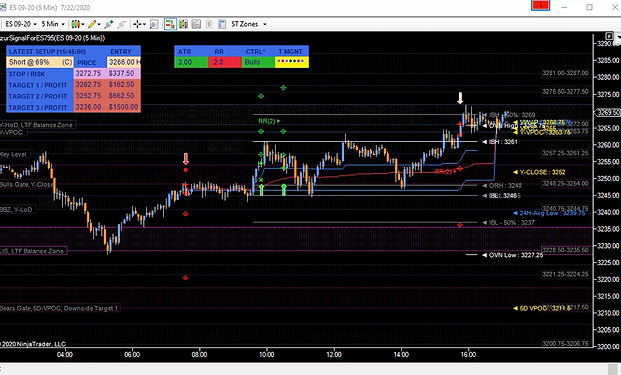The image size is (621, 375).
Task: Click the 3281.00-3287.00 zone label
Action: pyautogui.click(x=565, y=73)
